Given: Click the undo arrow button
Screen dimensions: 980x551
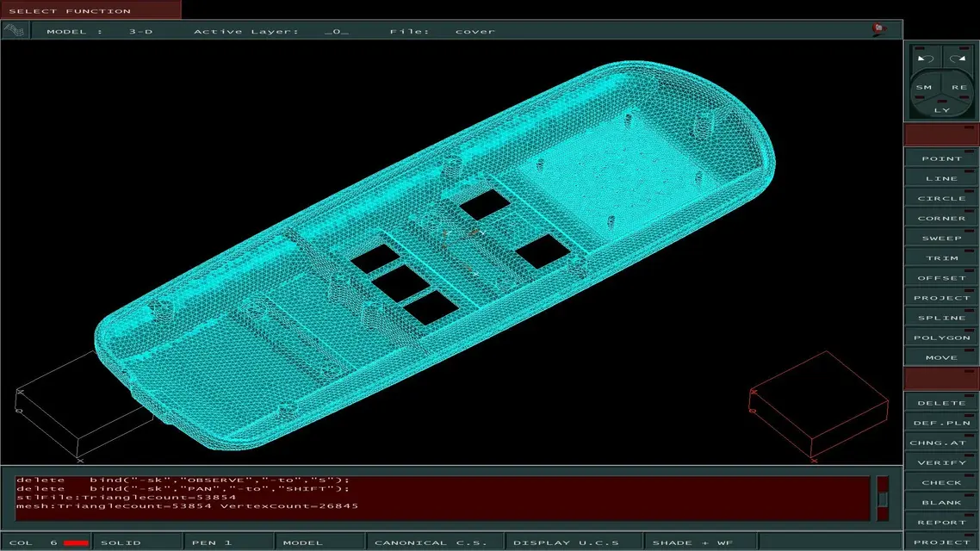Looking at the screenshot, I should pyautogui.click(x=925, y=58).
